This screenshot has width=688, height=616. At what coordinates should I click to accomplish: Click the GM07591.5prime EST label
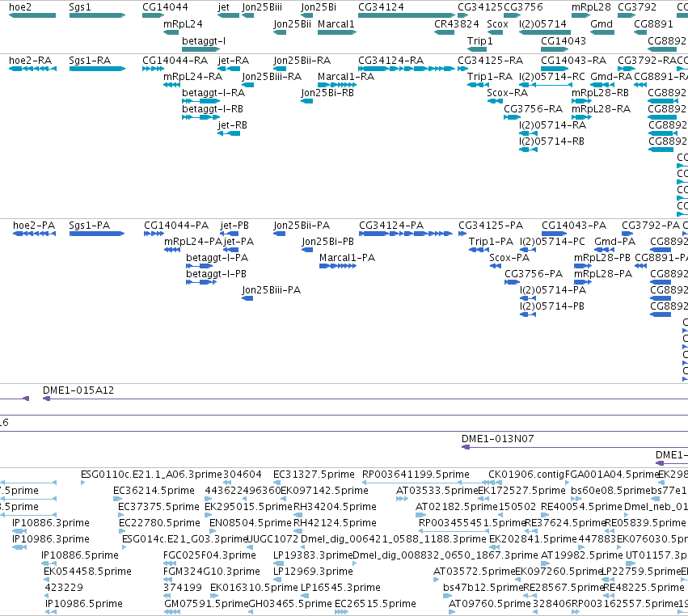206,604
